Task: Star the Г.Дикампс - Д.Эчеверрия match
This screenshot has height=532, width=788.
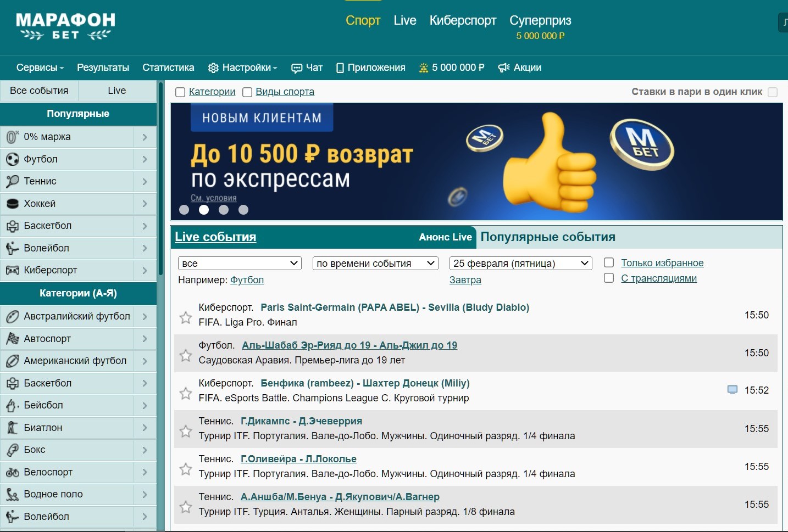Action: [186, 432]
